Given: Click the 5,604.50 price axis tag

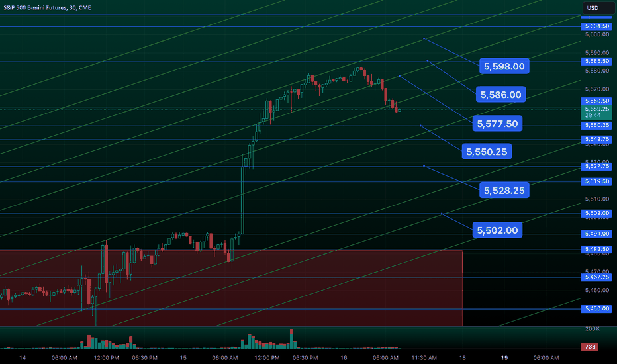Looking at the screenshot, I should [x=596, y=26].
